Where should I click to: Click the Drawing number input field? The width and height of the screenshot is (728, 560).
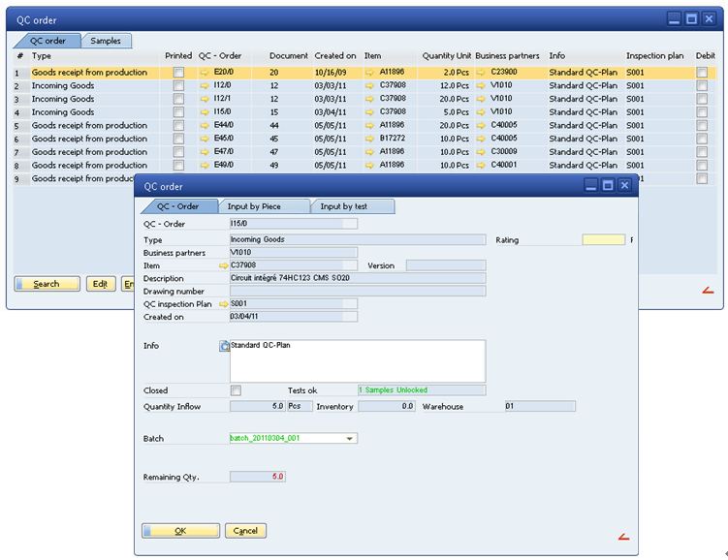click(x=358, y=291)
